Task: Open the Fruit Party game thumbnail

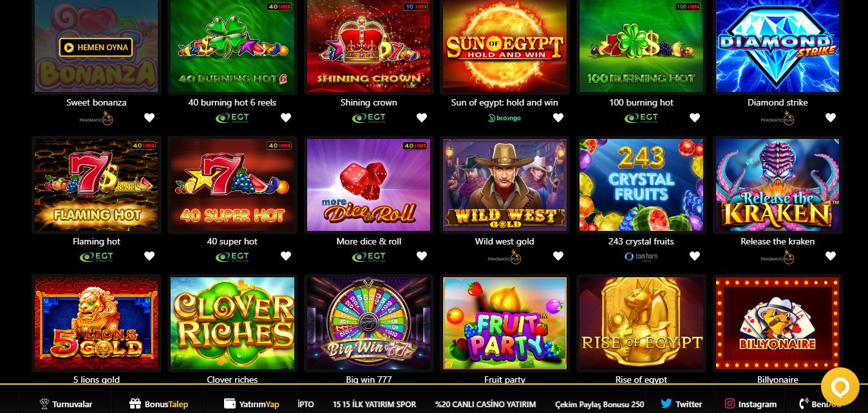Action: (x=505, y=324)
